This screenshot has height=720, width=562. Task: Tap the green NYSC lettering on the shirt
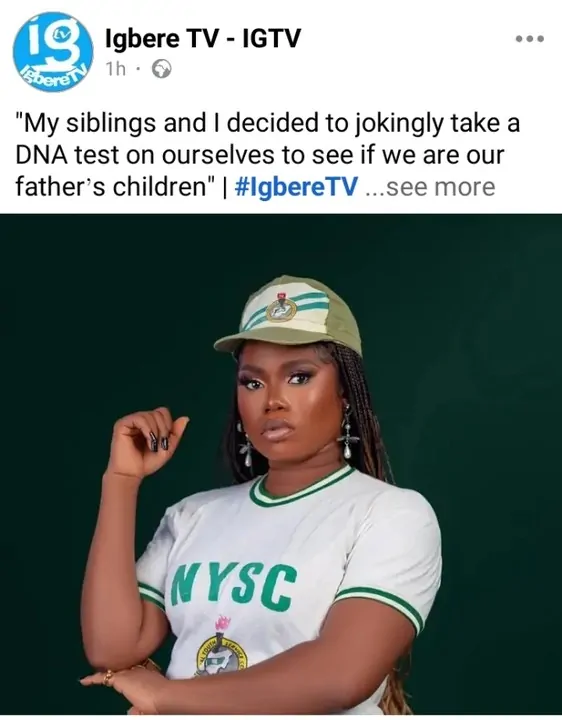click(x=231, y=585)
